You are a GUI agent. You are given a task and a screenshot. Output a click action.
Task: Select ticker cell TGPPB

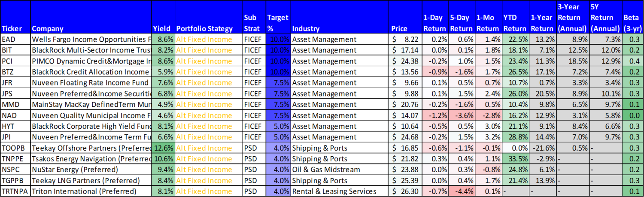[x=15, y=180]
